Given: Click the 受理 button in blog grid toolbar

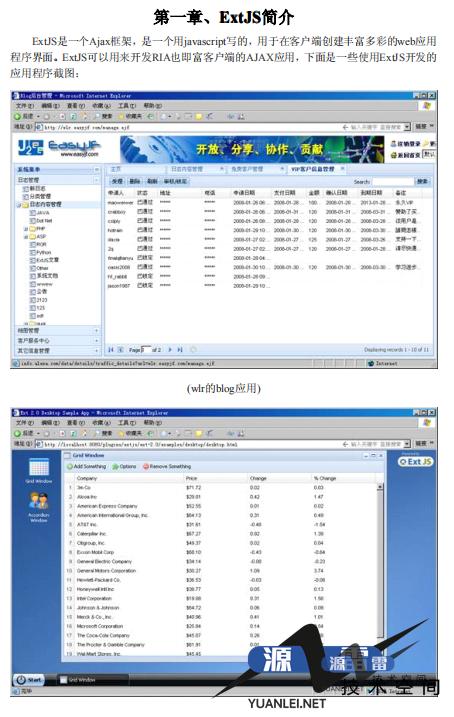Looking at the screenshot, I should tap(118, 182).
